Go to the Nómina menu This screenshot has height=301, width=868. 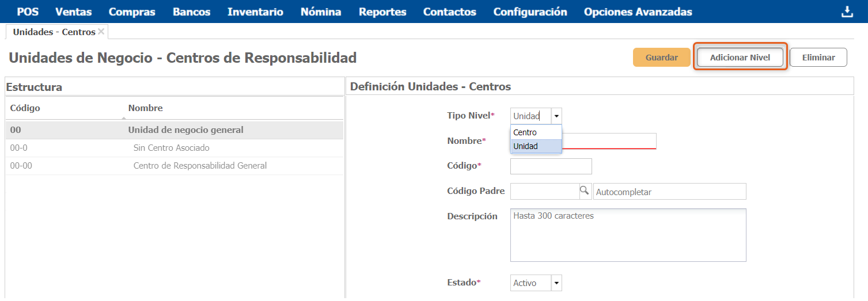(x=321, y=12)
